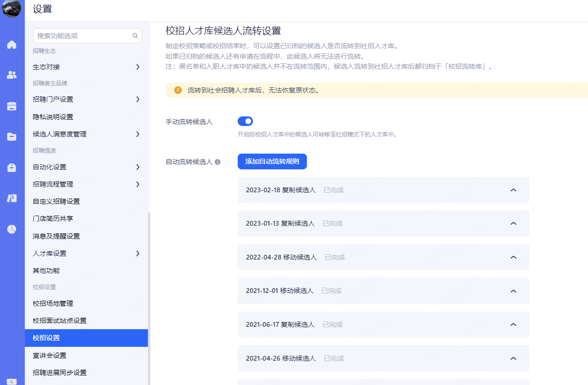Open 隐私说明设置 in settings menu

point(53,117)
